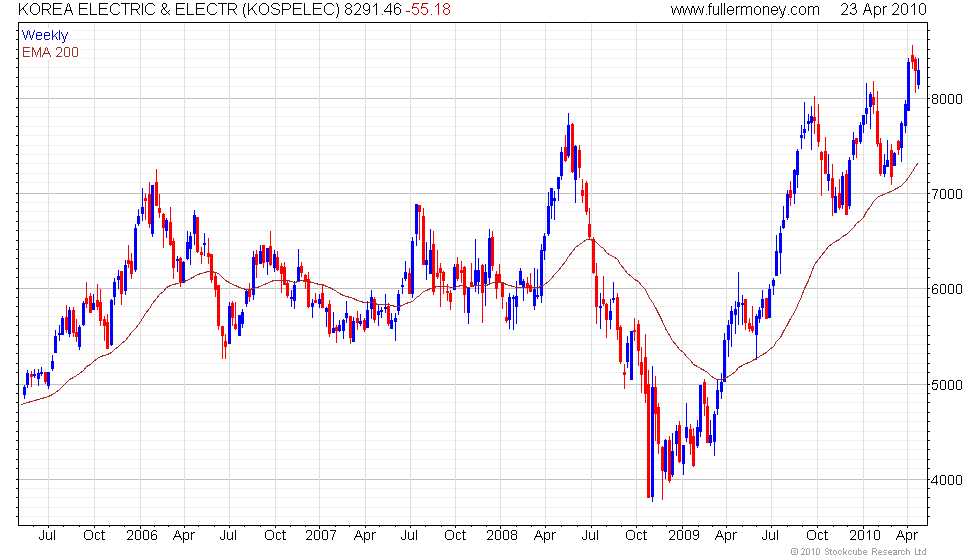Image resolution: width=980 pixels, height=560 pixels.
Task: Click the 2008 year label on time axis
Action: click(x=502, y=535)
